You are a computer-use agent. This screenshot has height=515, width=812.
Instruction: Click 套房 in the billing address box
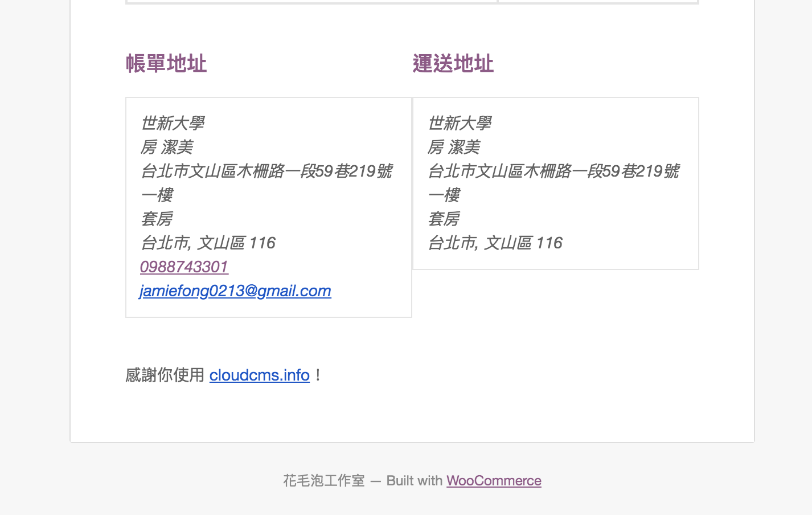(x=157, y=219)
